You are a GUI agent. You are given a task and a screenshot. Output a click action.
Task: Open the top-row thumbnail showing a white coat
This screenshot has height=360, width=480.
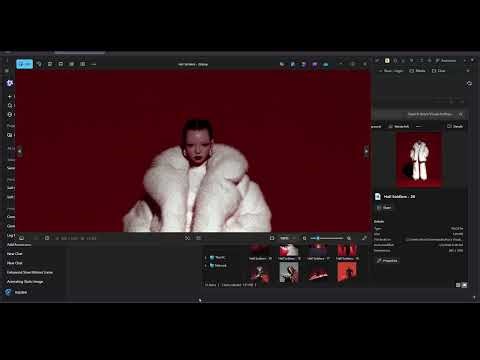(289, 250)
